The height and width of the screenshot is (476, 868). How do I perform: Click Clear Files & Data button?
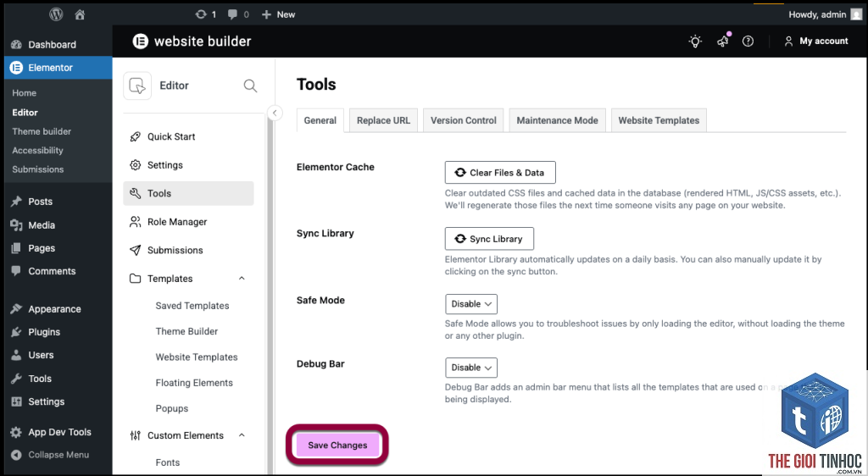tap(500, 173)
